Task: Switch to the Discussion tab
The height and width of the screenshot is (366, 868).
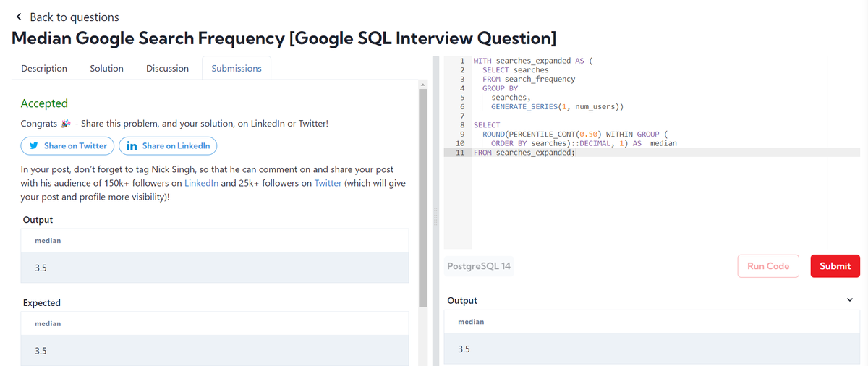Action: pyautogui.click(x=167, y=69)
